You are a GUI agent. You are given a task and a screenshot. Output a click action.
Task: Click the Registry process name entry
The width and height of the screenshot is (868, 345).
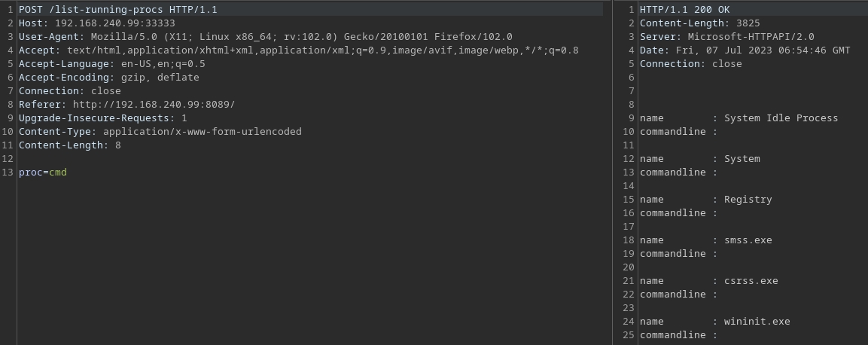coord(748,200)
